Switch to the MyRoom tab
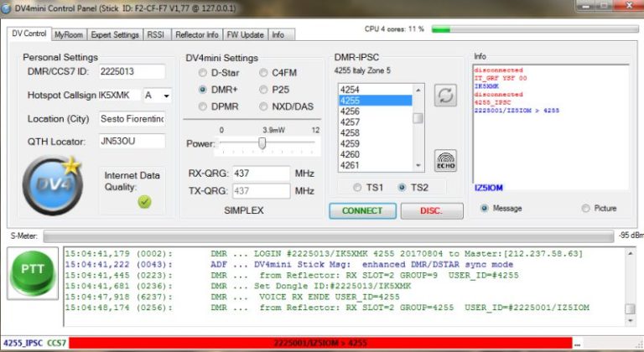Image resolution: width=644 pixels, height=352 pixels. [x=69, y=35]
